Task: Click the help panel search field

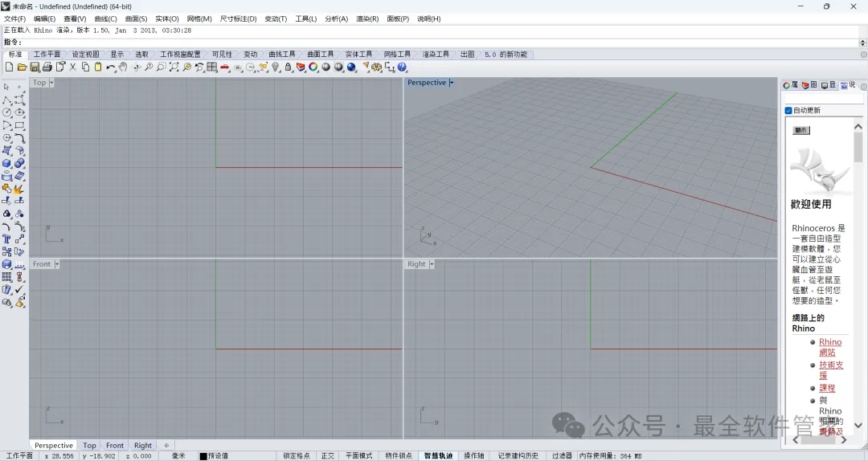Action: tap(824, 99)
